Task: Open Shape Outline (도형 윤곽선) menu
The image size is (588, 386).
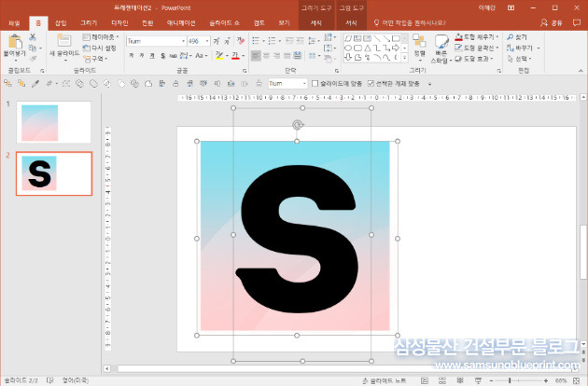Action: point(477,48)
